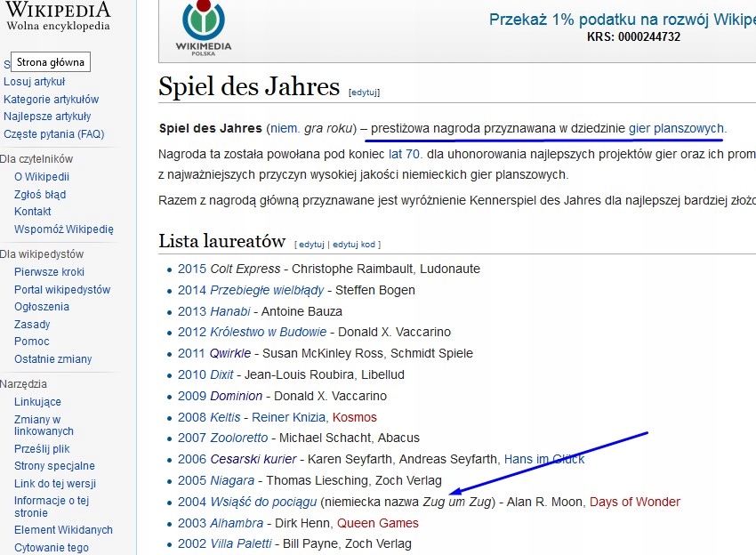Click text Christophe Raimbault, Ludonaute
This screenshot has width=756, height=555.
pos(386,269)
